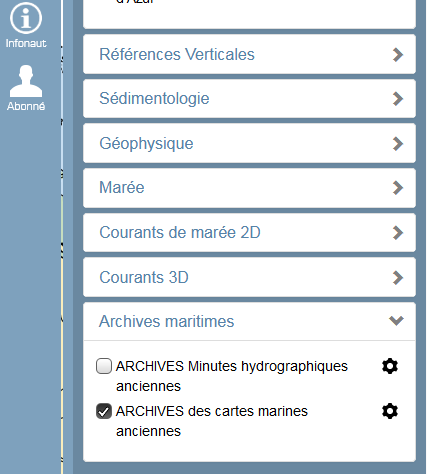Enable ARCHIVES Minutes hydrographiques anciennes checkbox

pyautogui.click(x=104, y=366)
